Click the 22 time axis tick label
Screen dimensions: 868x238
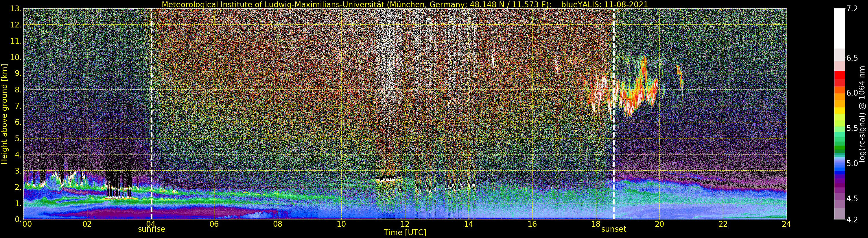point(723,224)
